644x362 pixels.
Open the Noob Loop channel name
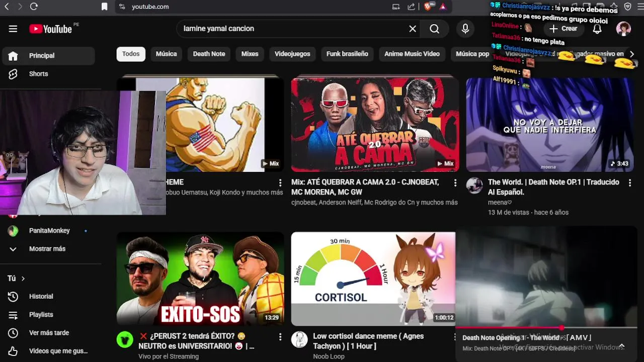pos(329,356)
